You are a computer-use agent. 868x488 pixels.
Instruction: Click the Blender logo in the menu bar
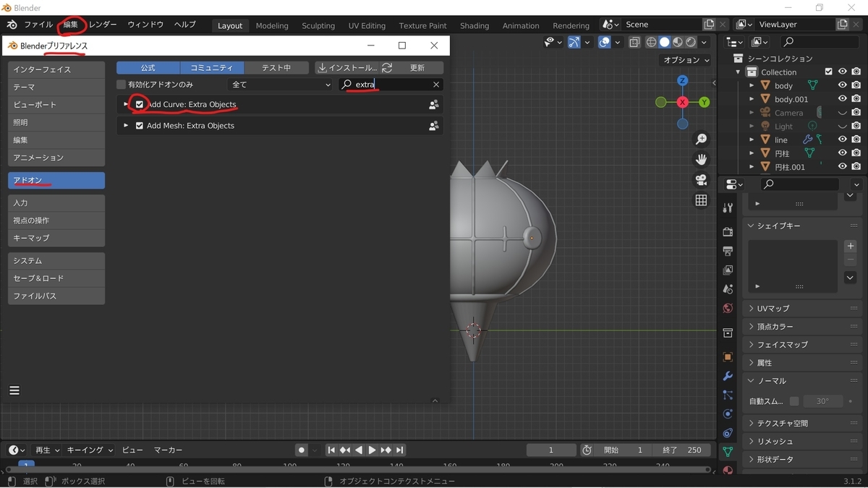click(x=12, y=25)
